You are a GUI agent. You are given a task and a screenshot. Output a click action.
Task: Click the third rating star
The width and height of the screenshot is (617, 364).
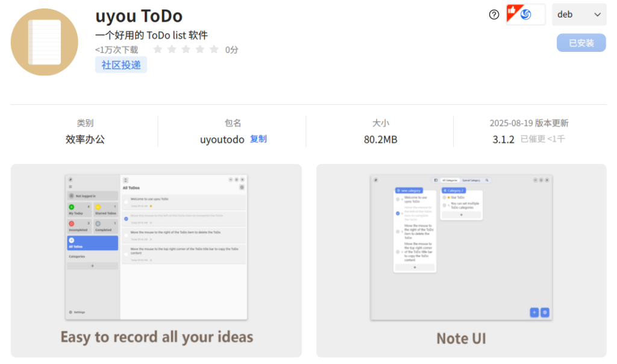click(x=186, y=49)
